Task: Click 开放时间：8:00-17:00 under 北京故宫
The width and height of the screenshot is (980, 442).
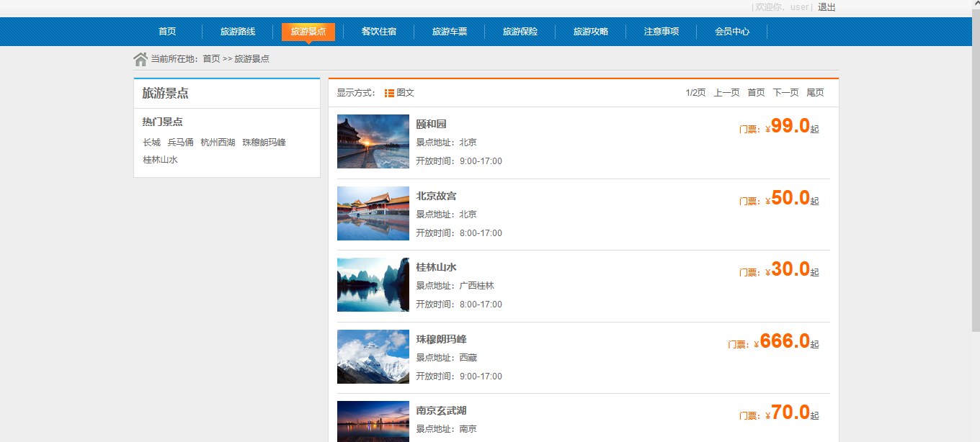Action: [x=459, y=233]
